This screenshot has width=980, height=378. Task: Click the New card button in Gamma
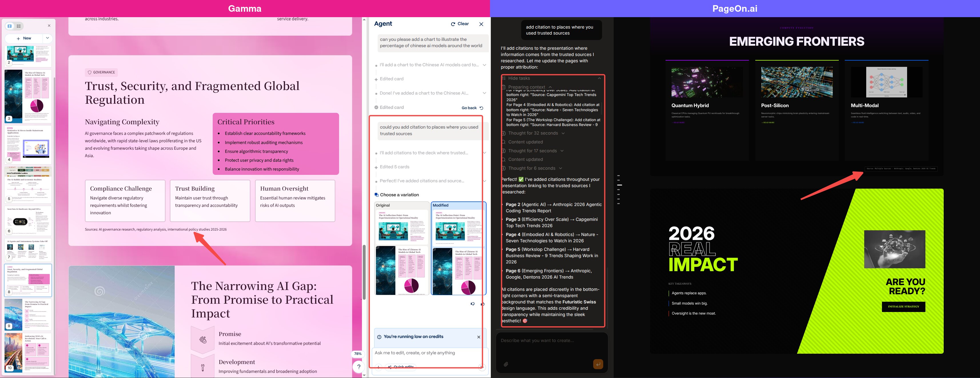[24, 38]
